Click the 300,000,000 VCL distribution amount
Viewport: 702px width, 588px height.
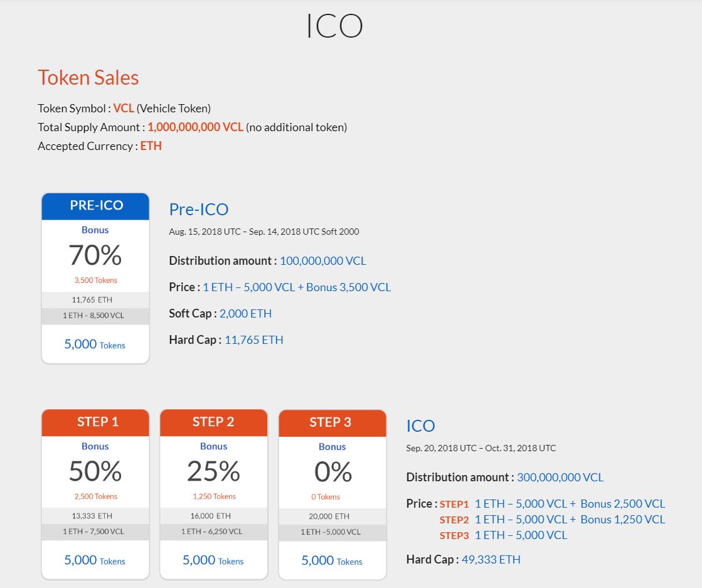pos(560,478)
